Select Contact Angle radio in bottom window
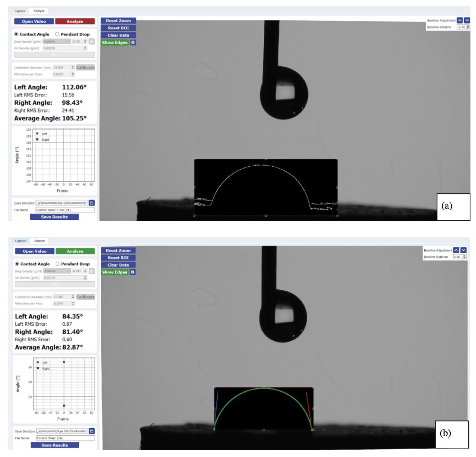 tap(17, 264)
